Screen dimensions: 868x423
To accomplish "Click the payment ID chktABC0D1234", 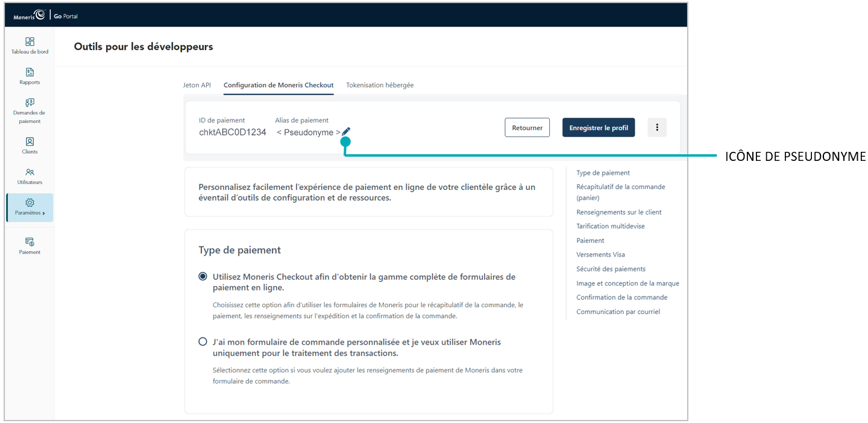I will (x=233, y=132).
